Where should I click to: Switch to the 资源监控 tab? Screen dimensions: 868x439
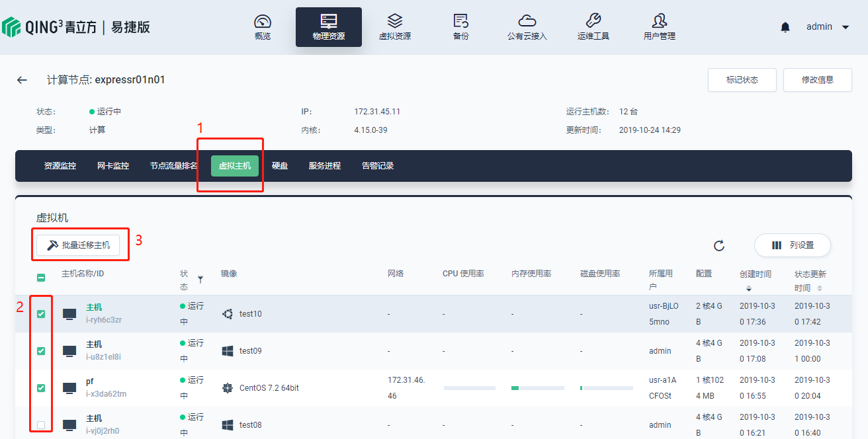click(60, 166)
